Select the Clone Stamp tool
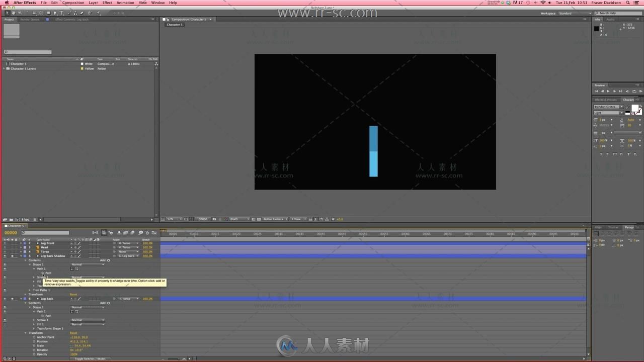 [x=75, y=13]
